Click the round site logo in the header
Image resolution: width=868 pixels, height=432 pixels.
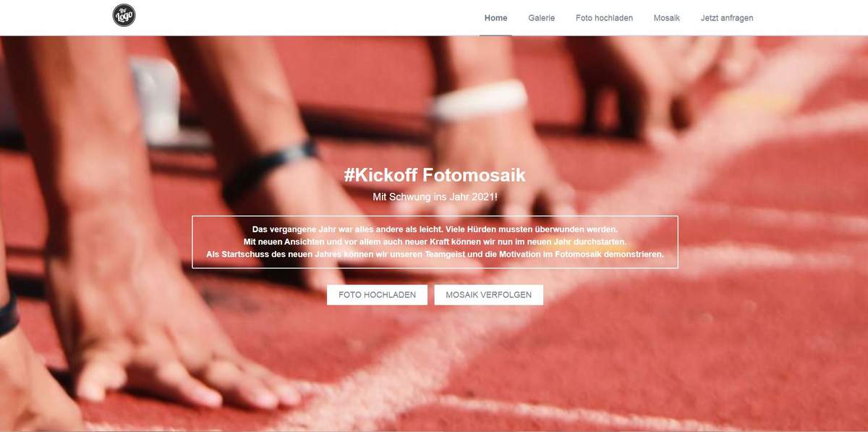click(124, 15)
